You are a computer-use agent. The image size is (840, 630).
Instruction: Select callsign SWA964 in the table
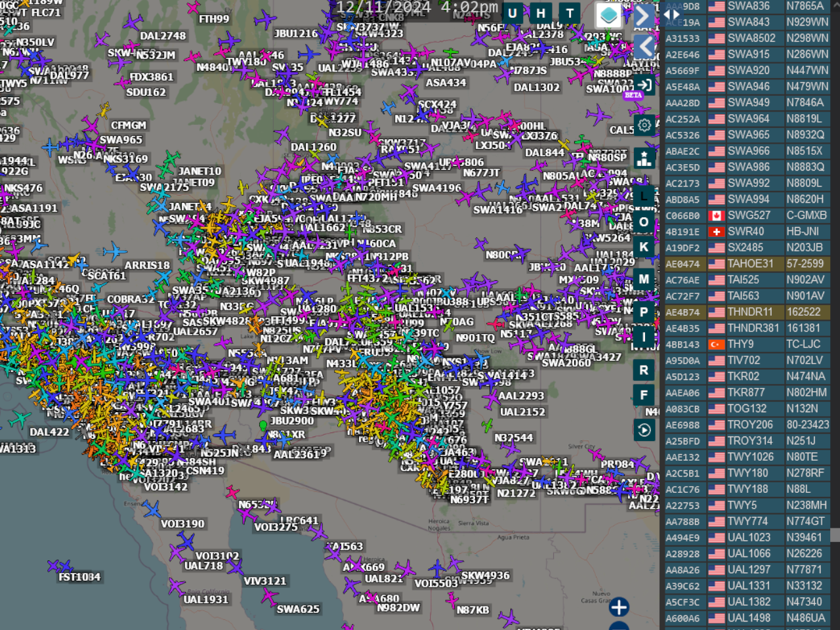point(749,119)
